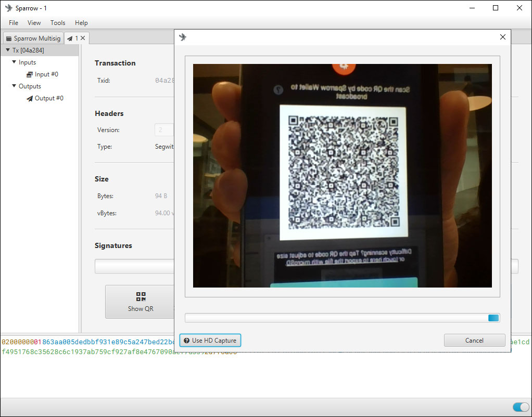Click the QR code icon above Show QR
Viewport: 532px width, 417px height.
pos(141,296)
